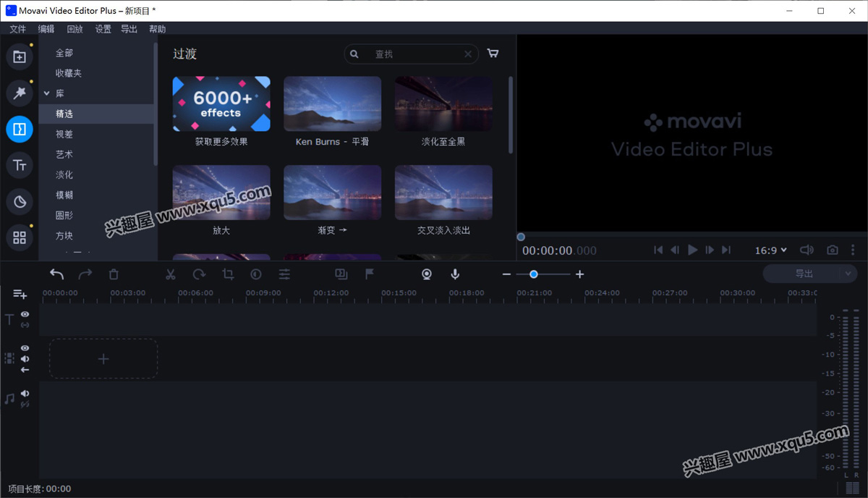Click the 获取更多效果 effects store thumbnail

pyautogui.click(x=221, y=104)
